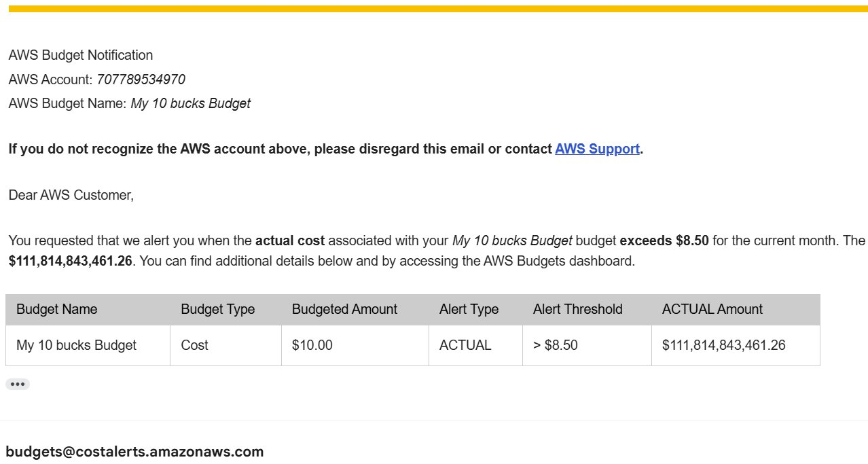Click the '> $8.50' threshold cell
This screenshot has width=868, height=464.
pos(587,345)
